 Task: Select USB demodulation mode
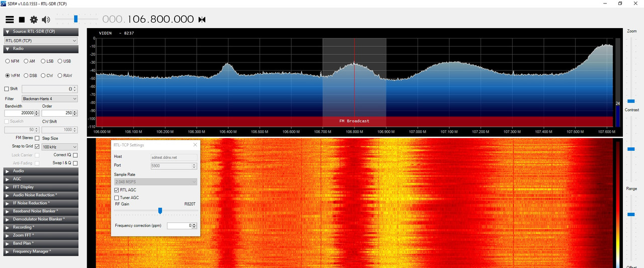point(60,61)
